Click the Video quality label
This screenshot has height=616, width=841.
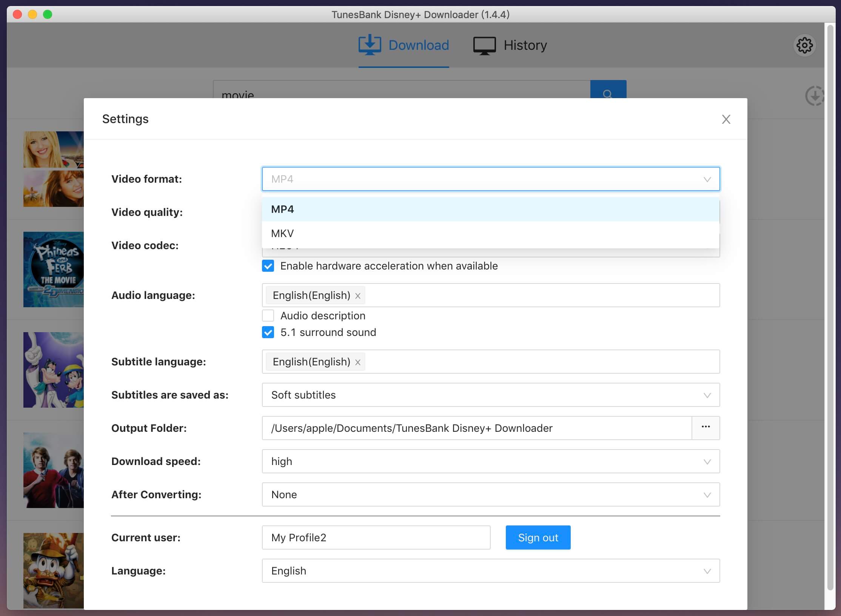click(147, 212)
